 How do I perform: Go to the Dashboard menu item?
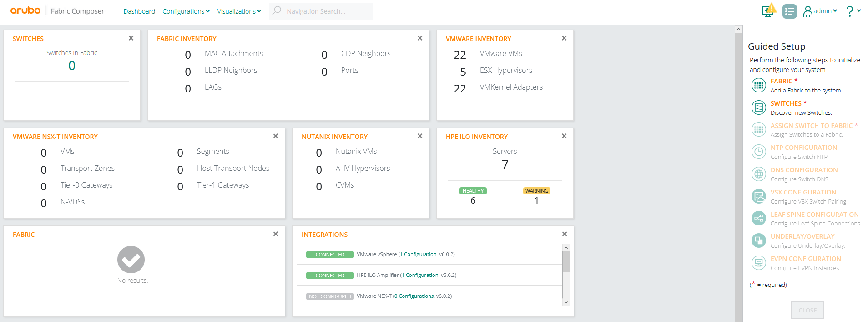click(139, 11)
